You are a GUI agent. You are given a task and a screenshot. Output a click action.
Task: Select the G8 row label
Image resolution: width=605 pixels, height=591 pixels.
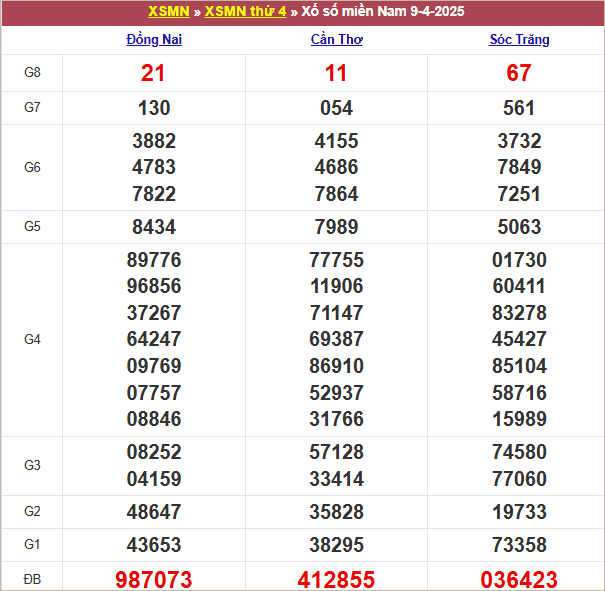pos(32,72)
